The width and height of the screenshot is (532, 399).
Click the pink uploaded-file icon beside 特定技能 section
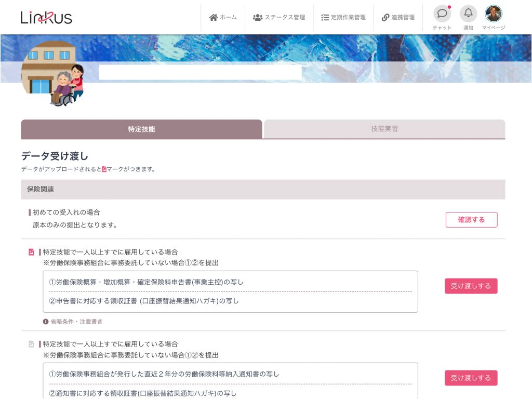31,252
